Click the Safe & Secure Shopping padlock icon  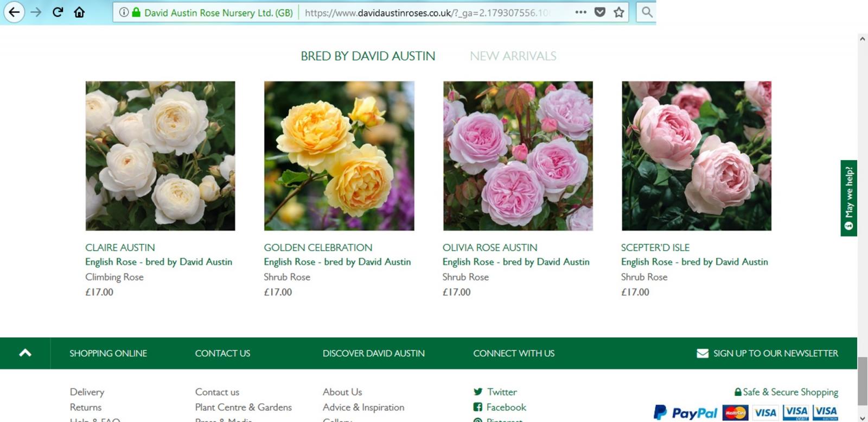coord(738,392)
